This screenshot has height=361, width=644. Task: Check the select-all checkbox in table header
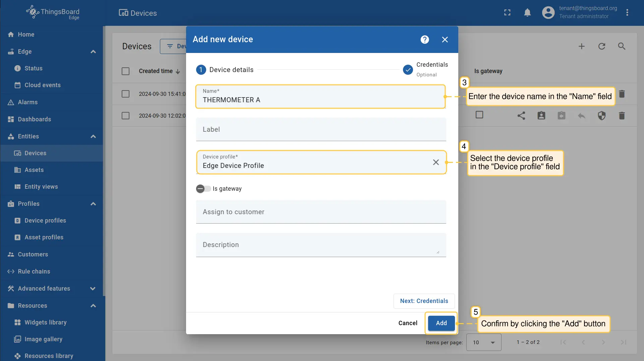coord(125,71)
